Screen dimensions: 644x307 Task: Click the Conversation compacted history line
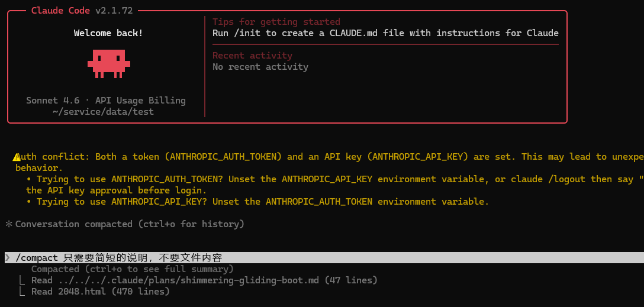(130, 224)
